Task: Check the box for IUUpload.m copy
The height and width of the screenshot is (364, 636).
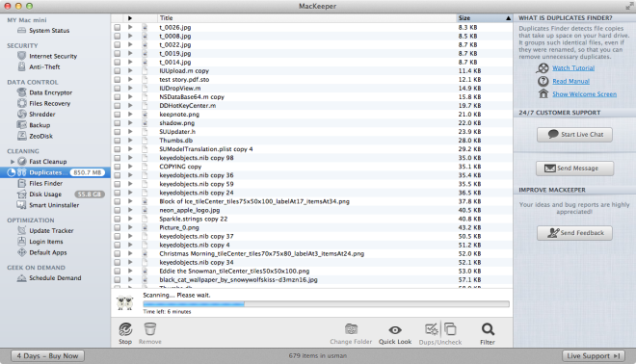Action: point(118,70)
